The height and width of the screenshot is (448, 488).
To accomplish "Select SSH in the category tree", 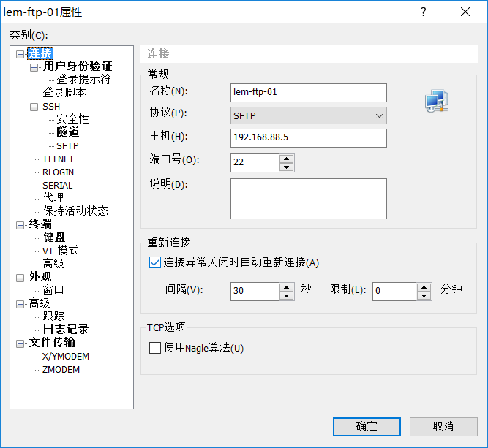I will [51, 107].
